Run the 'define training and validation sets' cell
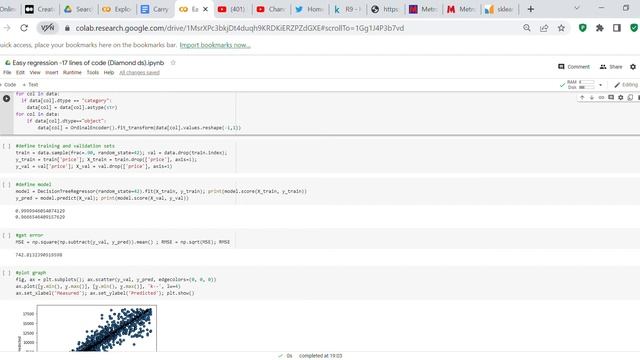The width and height of the screenshot is (640, 360). [7, 146]
